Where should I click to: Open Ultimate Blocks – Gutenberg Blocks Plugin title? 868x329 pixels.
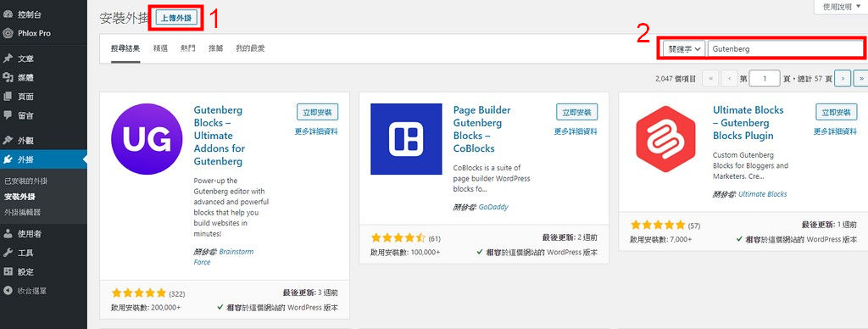pyautogui.click(x=748, y=123)
